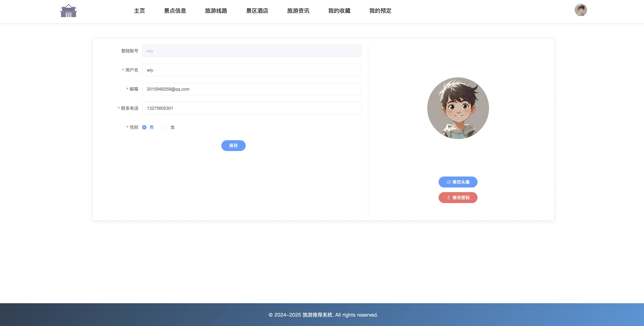The height and width of the screenshot is (326, 644).
Task: Go to the 主页 menu item
Action: click(x=140, y=11)
